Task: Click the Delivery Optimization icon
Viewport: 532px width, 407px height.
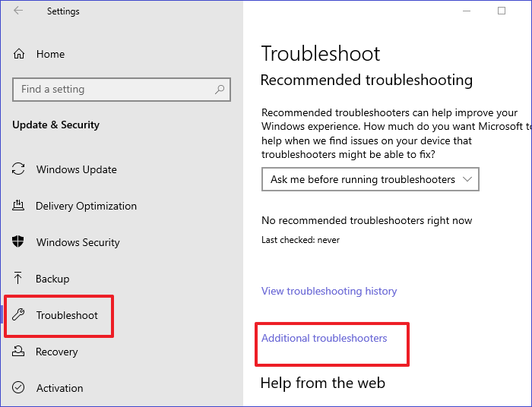Action: [x=19, y=206]
